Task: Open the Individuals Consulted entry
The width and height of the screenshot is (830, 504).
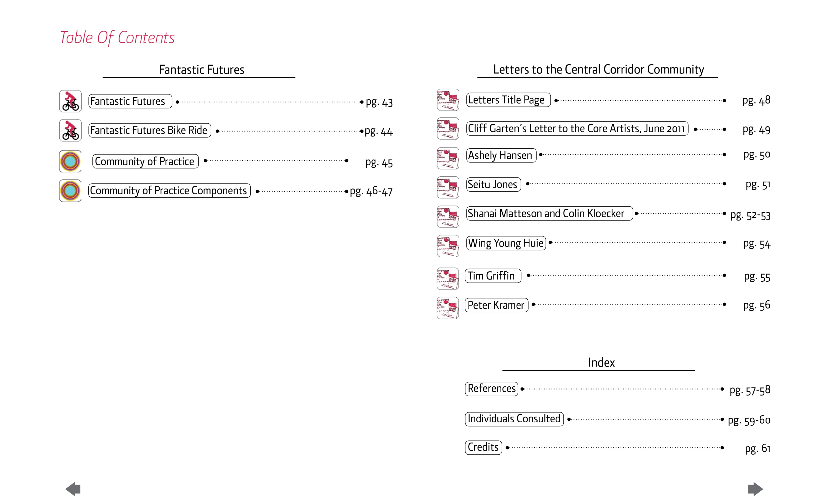Action: [514, 419]
